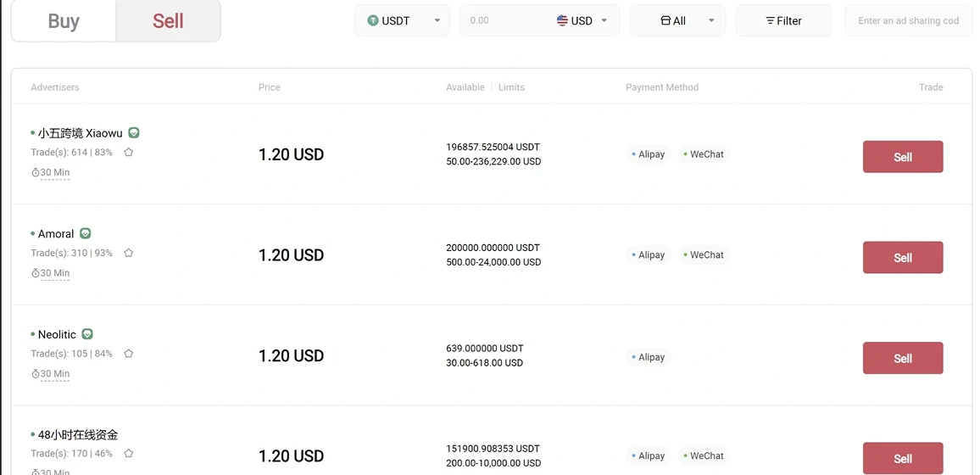
Task: Click Neolitic's verified badge icon
Action: tap(86, 333)
